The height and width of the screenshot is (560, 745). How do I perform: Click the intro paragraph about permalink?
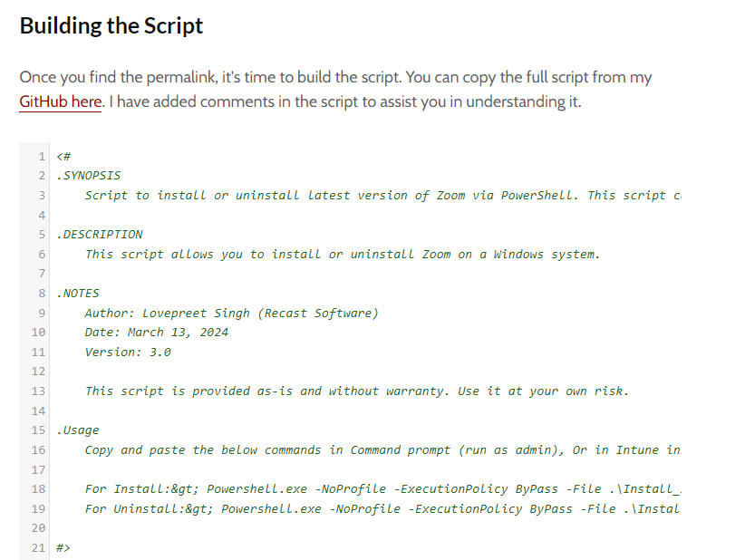335,90
